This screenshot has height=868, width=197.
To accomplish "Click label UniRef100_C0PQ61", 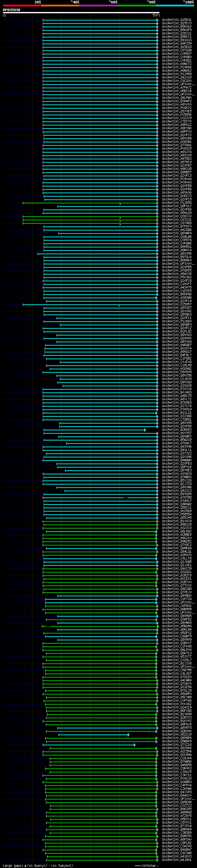I will coord(176,61).
